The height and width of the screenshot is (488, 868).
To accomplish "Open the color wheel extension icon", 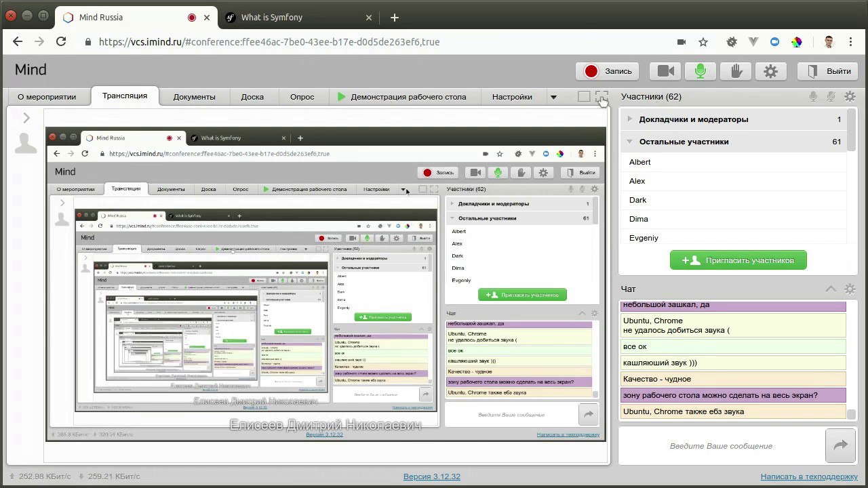I will pyautogui.click(x=797, y=42).
